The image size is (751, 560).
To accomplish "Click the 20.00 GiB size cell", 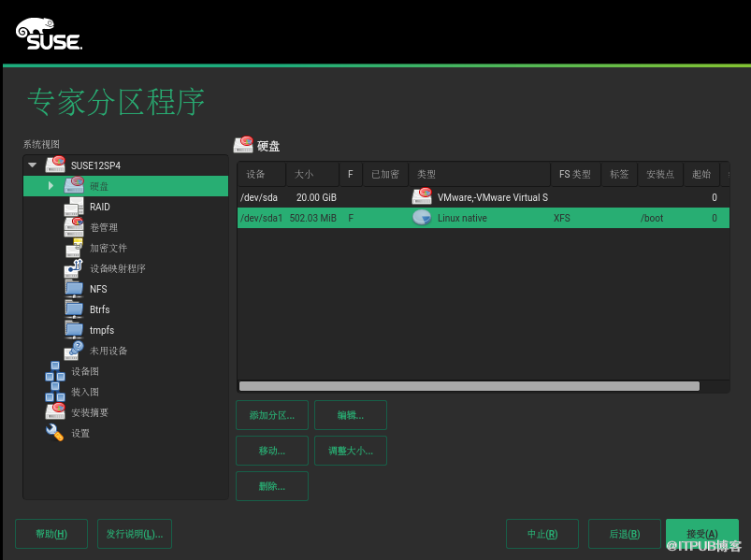I will (316, 197).
